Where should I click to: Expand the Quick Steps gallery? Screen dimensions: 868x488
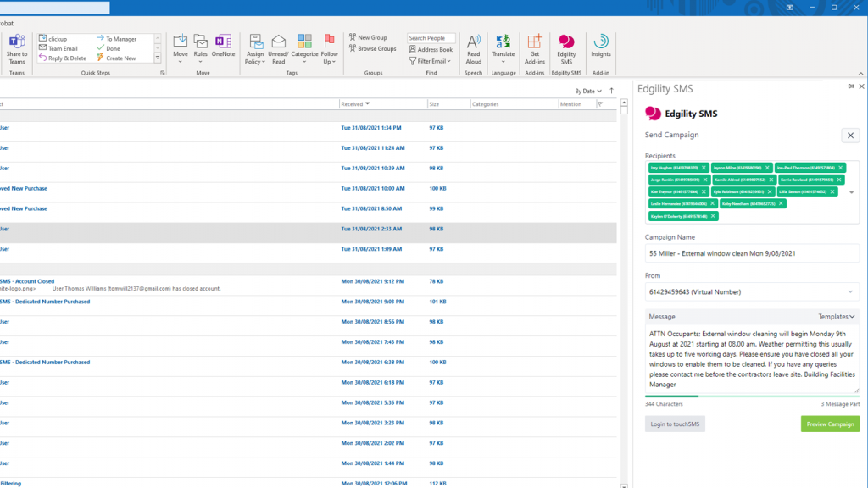click(158, 58)
